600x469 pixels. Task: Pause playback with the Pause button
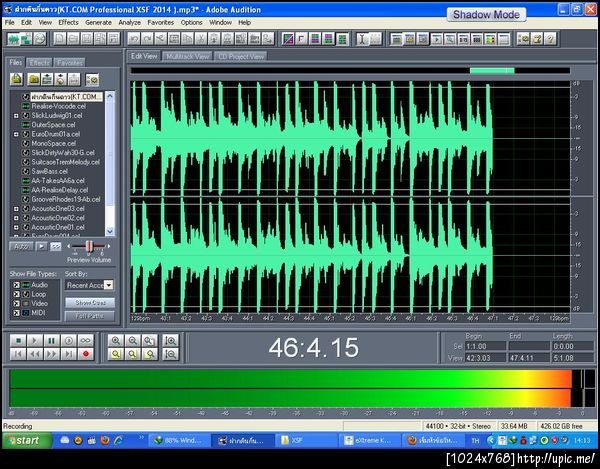(52, 341)
